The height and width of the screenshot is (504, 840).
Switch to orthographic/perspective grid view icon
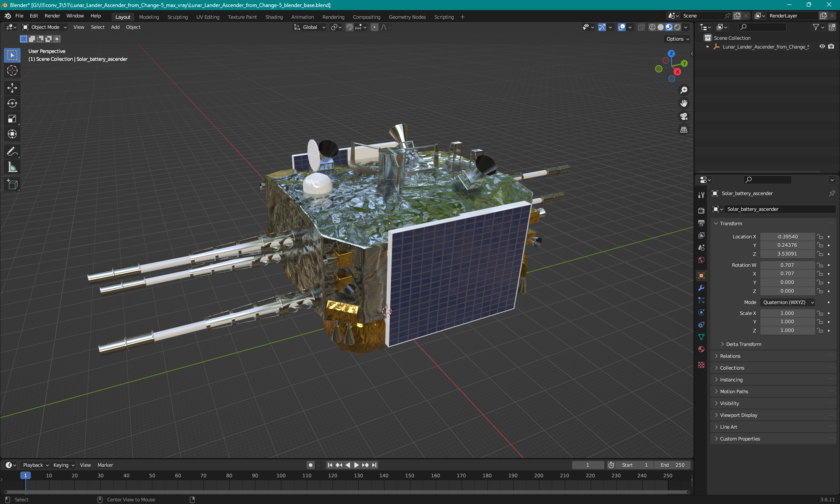[684, 130]
